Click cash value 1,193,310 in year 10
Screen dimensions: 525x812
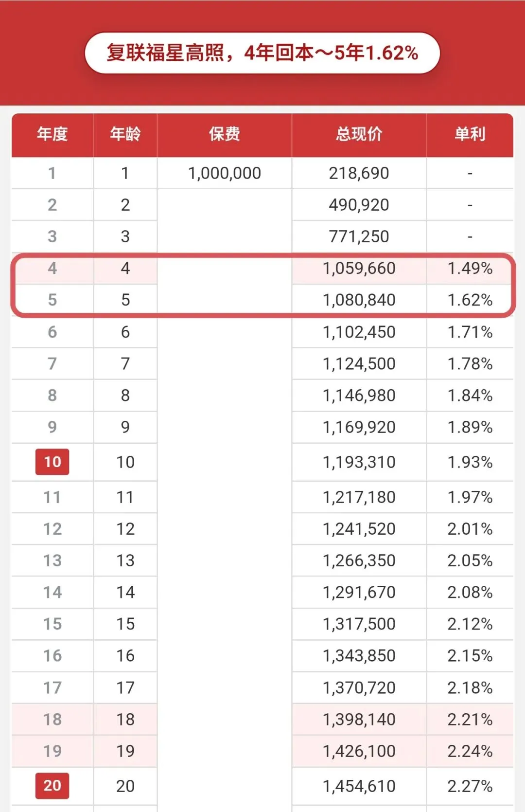tap(359, 462)
